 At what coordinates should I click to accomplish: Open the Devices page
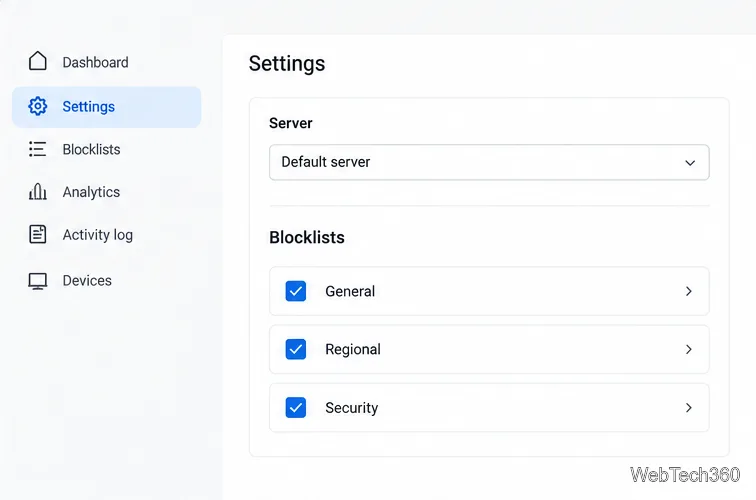point(87,281)
